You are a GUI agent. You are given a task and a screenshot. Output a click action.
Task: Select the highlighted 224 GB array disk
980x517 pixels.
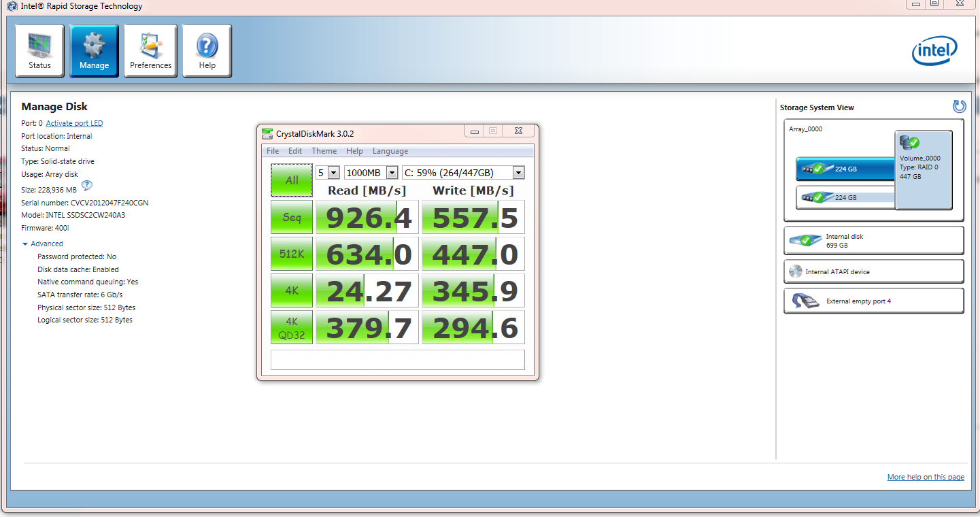pyautogui.click(x=845, y=169)
